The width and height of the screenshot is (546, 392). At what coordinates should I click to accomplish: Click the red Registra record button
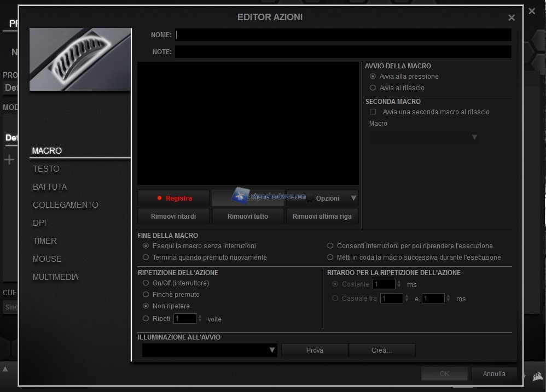point(173,198)
